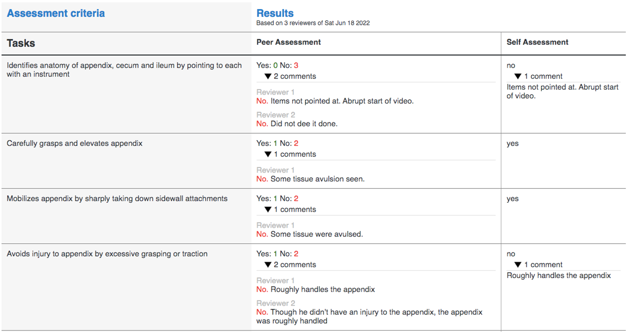Click the 'Roughly handles the appendix' self-assessment comment
The width and height of the screenshot is (644, 332).
point(558,275)
